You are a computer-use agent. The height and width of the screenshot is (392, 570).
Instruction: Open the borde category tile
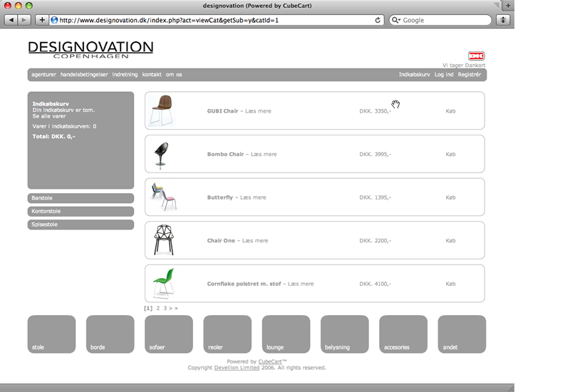pyautogui.click(x=110, y=334)
